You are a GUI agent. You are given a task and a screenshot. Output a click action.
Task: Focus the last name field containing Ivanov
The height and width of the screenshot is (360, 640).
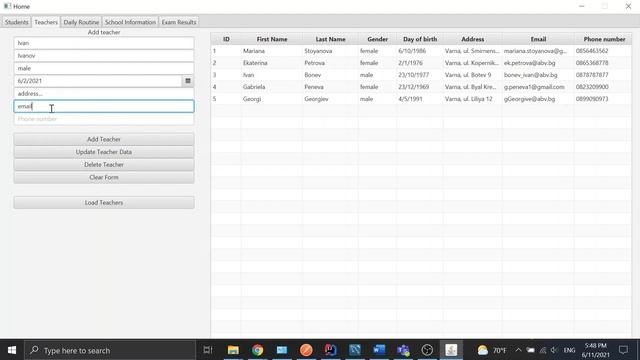tap(104, 56)
